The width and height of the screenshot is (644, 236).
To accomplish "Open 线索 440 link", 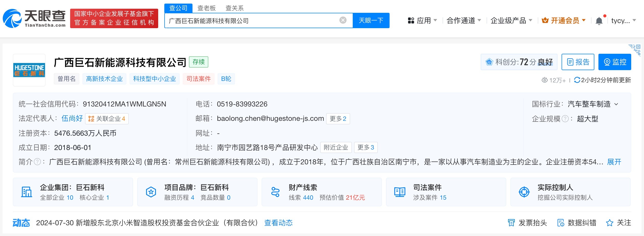I will [301, 198].
